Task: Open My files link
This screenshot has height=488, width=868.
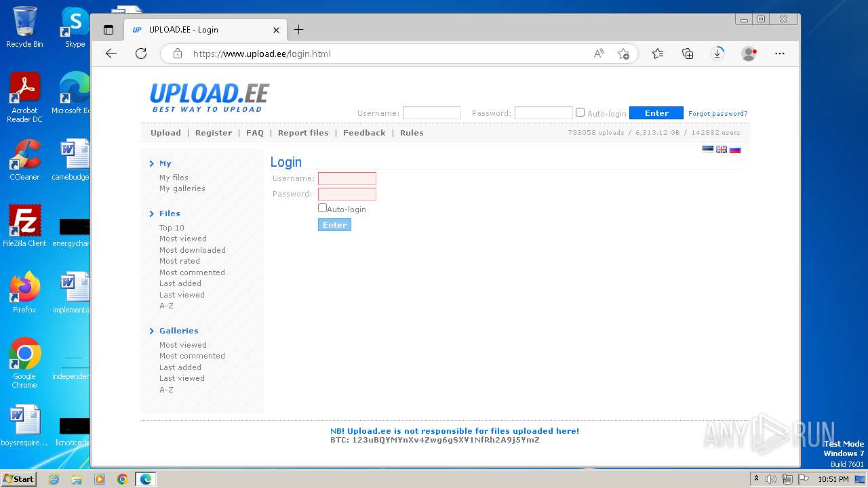Action: (174, 178)
